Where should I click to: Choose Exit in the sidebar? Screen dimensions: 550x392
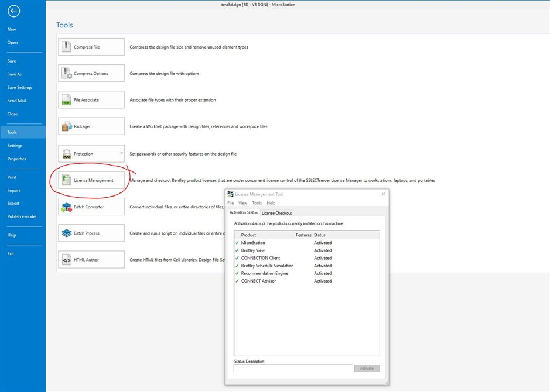point(11,253)
